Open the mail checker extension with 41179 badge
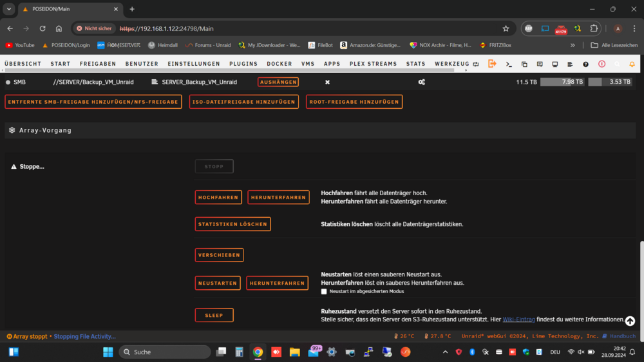 (561, 29)
